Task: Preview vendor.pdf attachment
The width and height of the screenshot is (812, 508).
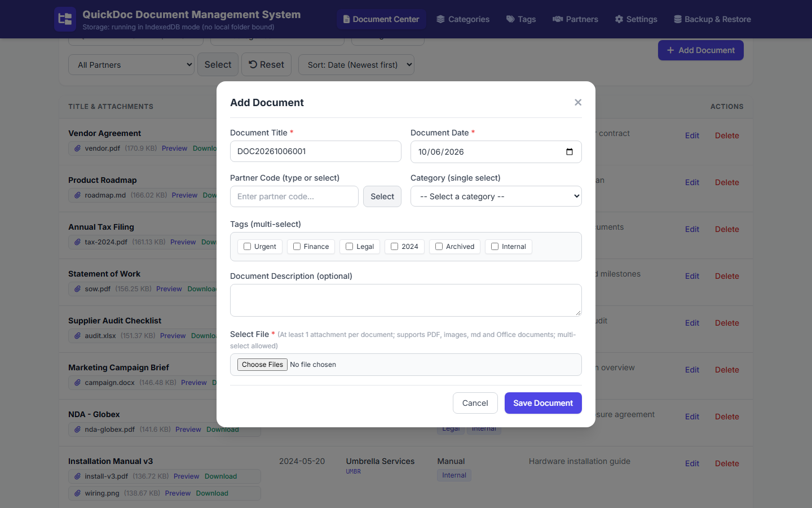Action: [x=174, y=148]
